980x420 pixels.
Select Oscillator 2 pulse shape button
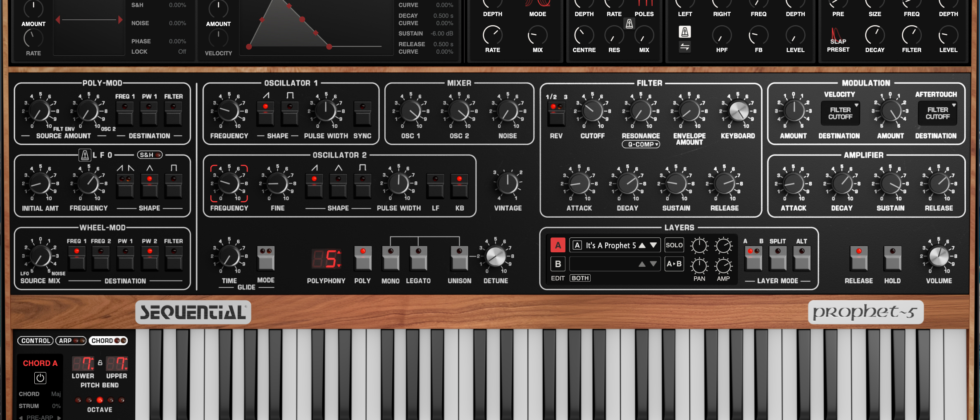362,185
